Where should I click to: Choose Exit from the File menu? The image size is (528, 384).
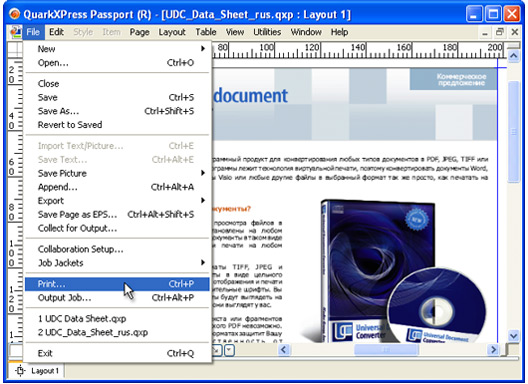(117, 353)
